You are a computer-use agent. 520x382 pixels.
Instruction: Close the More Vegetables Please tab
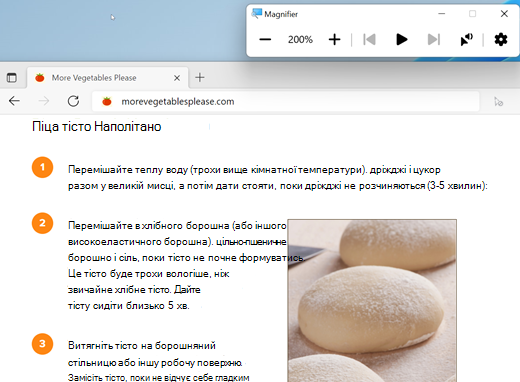point(177,78)
